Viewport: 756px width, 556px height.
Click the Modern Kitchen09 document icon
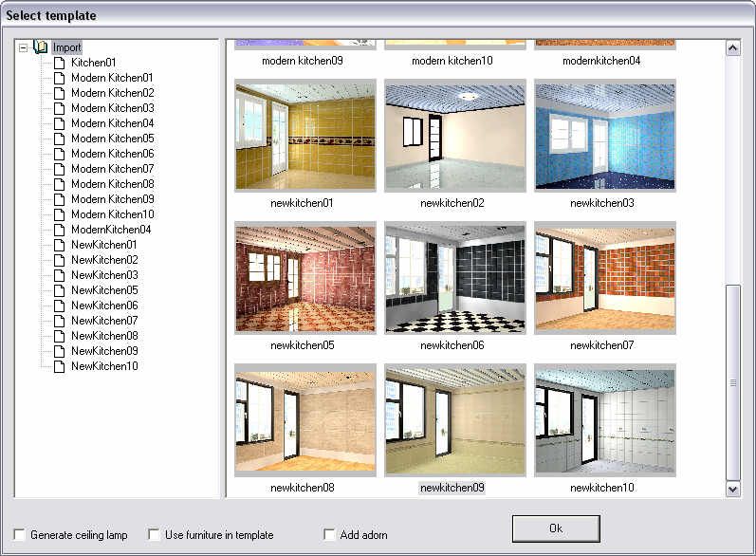tap(60, 199)
